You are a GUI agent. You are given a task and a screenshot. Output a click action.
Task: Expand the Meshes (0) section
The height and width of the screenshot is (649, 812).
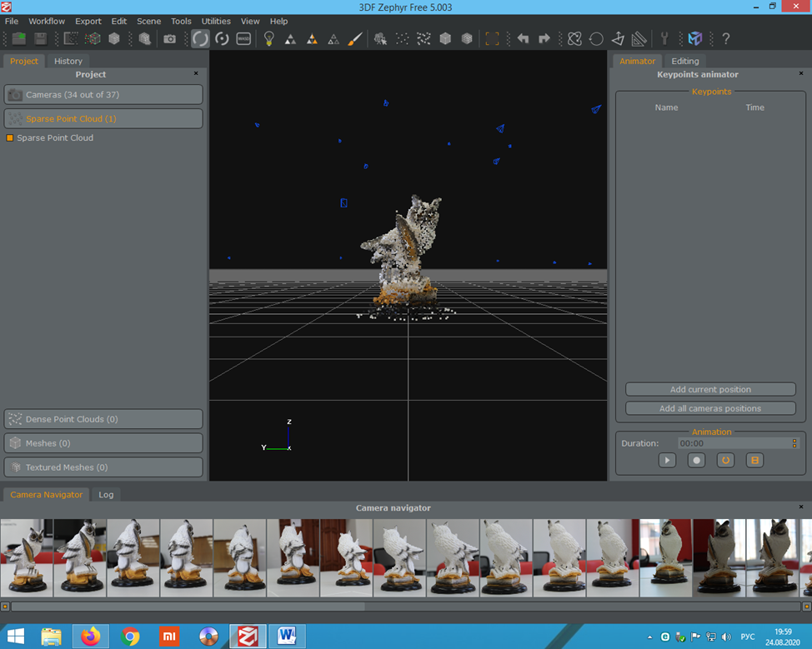point(103,443)
